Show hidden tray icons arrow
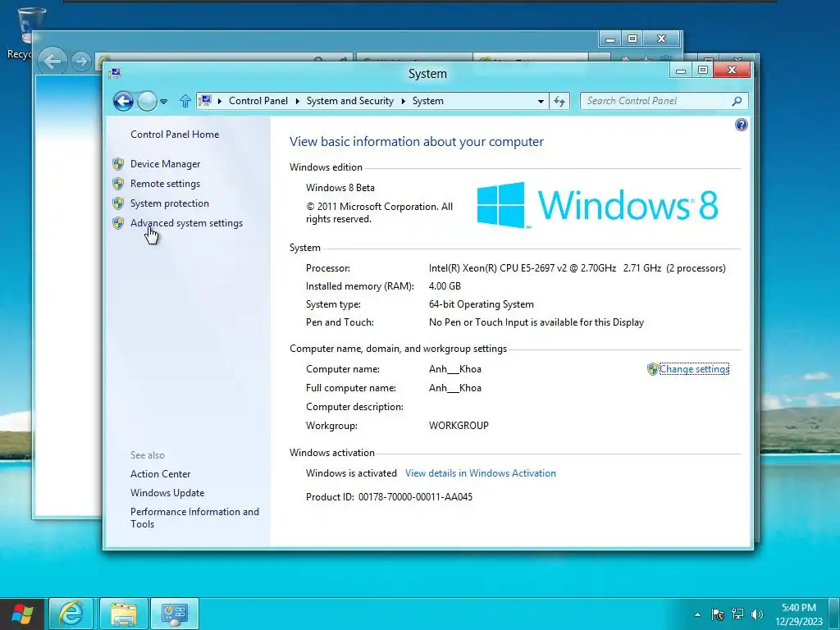 click(697, 614)
